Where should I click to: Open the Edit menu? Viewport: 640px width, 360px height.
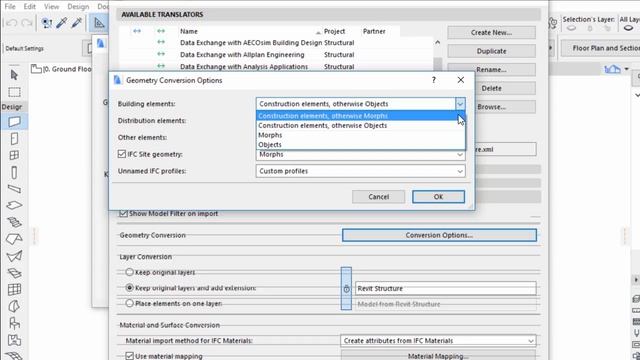point(29,7)
